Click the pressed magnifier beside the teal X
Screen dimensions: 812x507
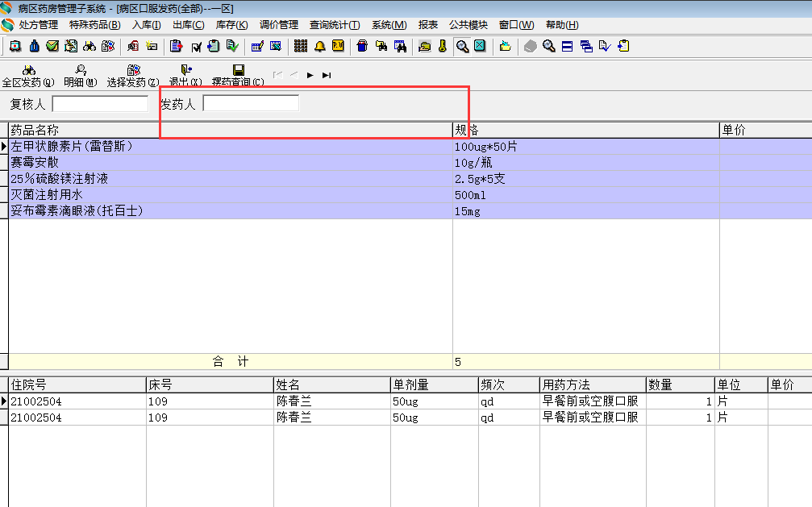pyautogui.click(x=462, y=46)
